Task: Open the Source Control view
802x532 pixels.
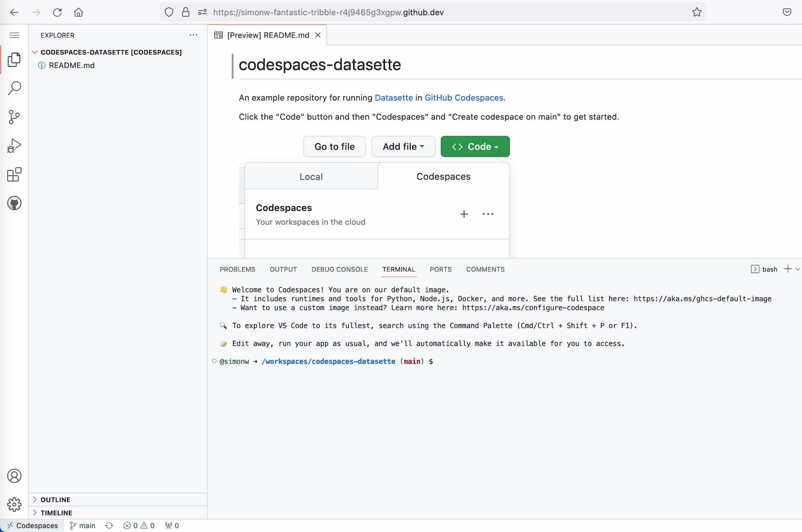Action: [14, 117]
